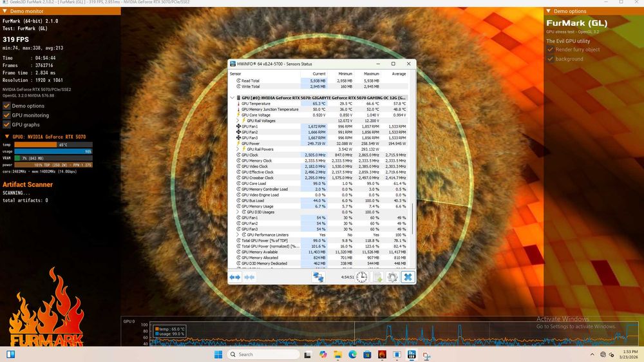Open Windows Start menu
Image resolution: width=644 pixels, height=362 pixels.
[x=218, y=354]
